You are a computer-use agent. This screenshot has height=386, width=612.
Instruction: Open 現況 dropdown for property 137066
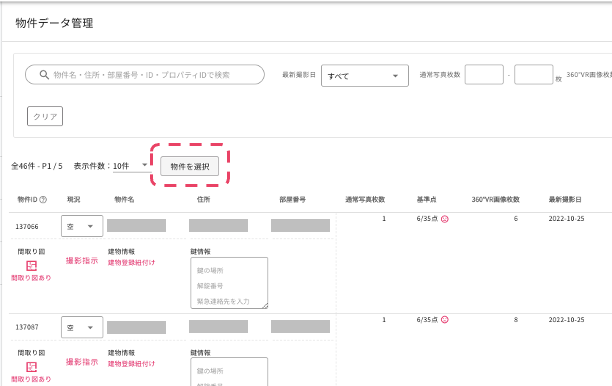(x=82, y=226)
